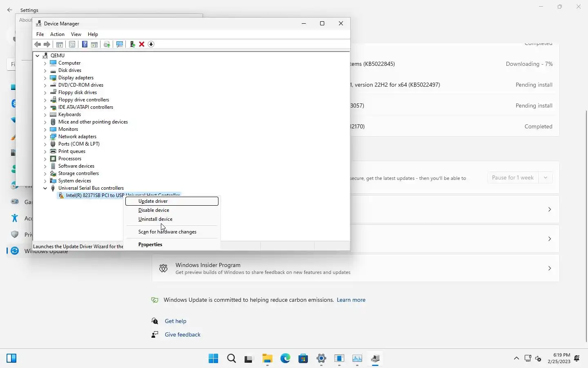
Task: Open Microsoft Store from the taskbar
Action: coord(303,359)
